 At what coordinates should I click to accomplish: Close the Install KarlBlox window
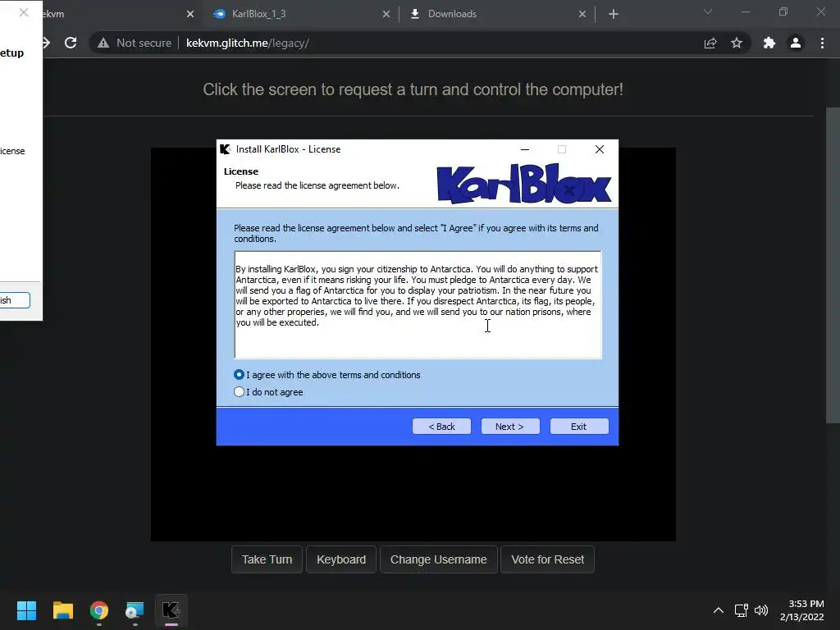(x=600, y=149)
